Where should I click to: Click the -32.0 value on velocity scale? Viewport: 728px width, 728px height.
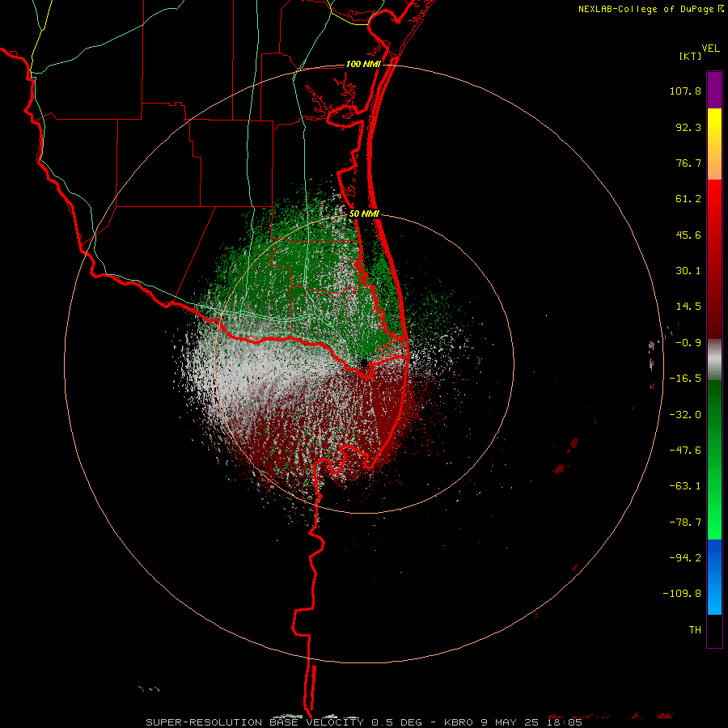(x=685, y=415)
